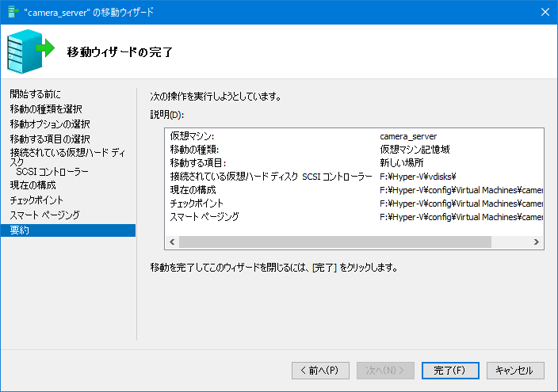The height and width of the screenshot is (392, 558).
Task: Click the server with green arrow icon
Action: pyautogui.click(x=31, y=51)
